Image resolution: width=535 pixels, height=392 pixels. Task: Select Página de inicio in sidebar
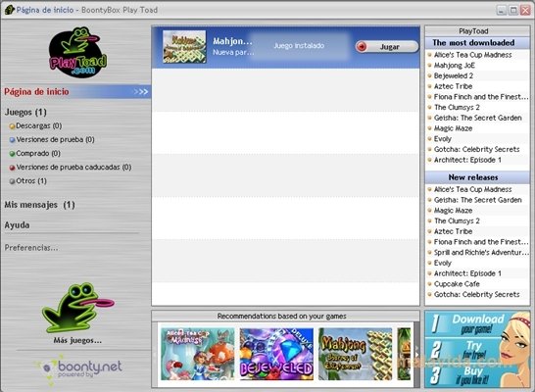pyautogui.click(x=36, y=92)
